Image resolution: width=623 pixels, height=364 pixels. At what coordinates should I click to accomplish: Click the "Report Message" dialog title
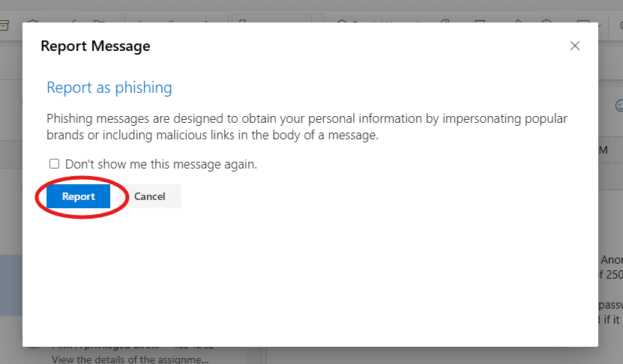(x=95, y=46)
